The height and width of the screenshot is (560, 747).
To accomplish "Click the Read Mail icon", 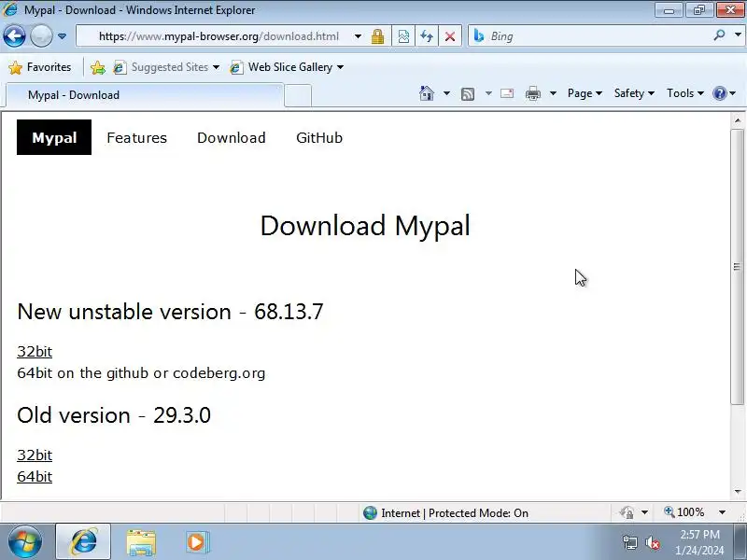I will (x=507, y=93).
